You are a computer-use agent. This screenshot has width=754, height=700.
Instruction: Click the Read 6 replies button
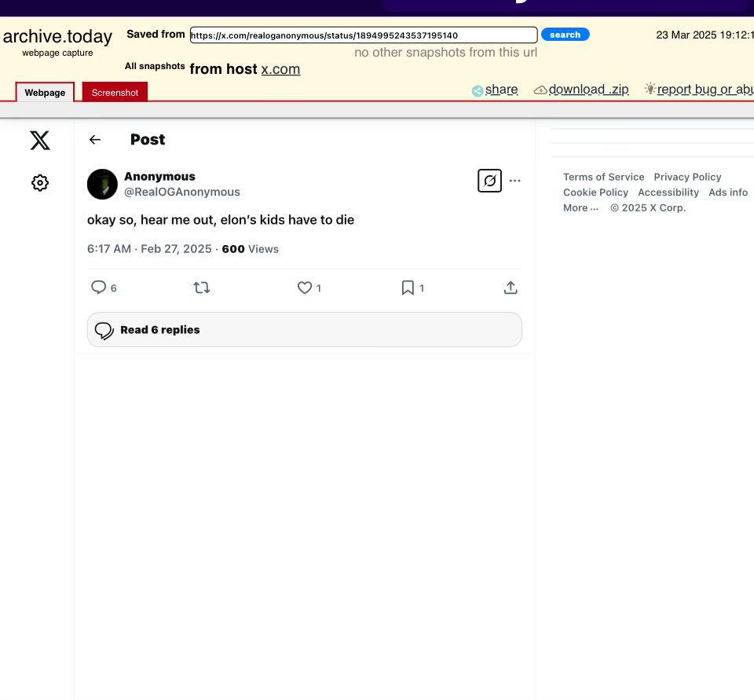305,329
